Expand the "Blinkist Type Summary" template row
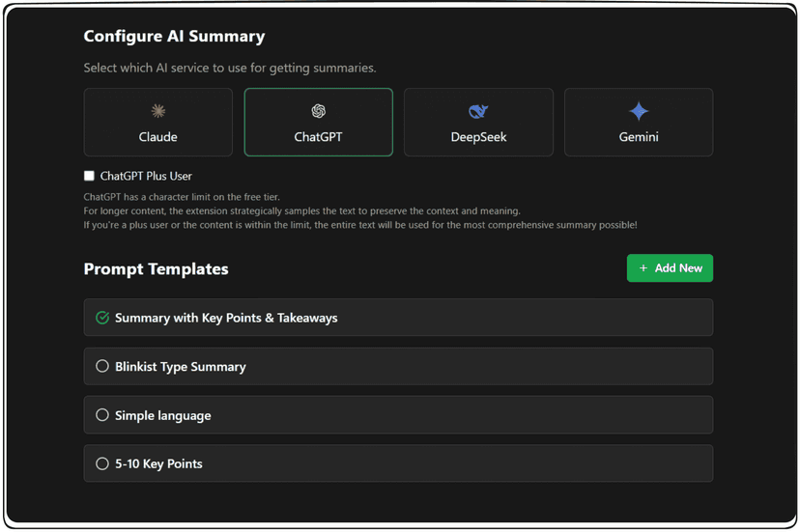Viewport: 800px width, 532px height. [181, 367]
